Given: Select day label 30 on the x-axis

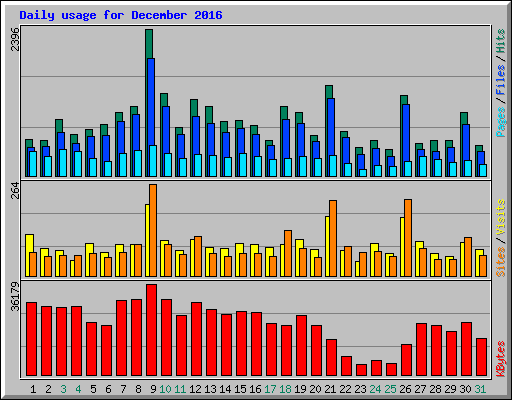Looking at the screenshot, I should pos(465,389).
